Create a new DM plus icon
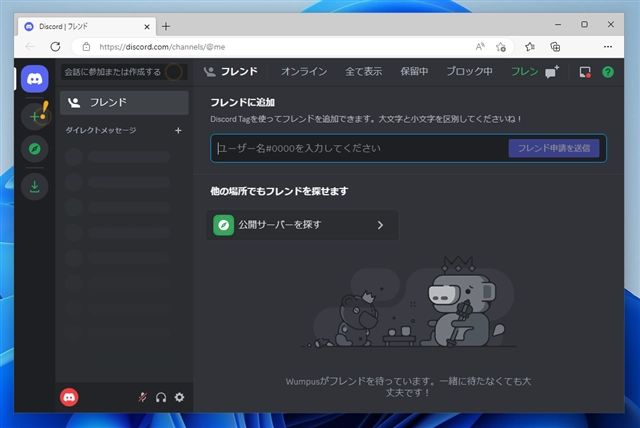Image resolution: width=640 pixels, height=428 pixels. [x=178, y=131]
